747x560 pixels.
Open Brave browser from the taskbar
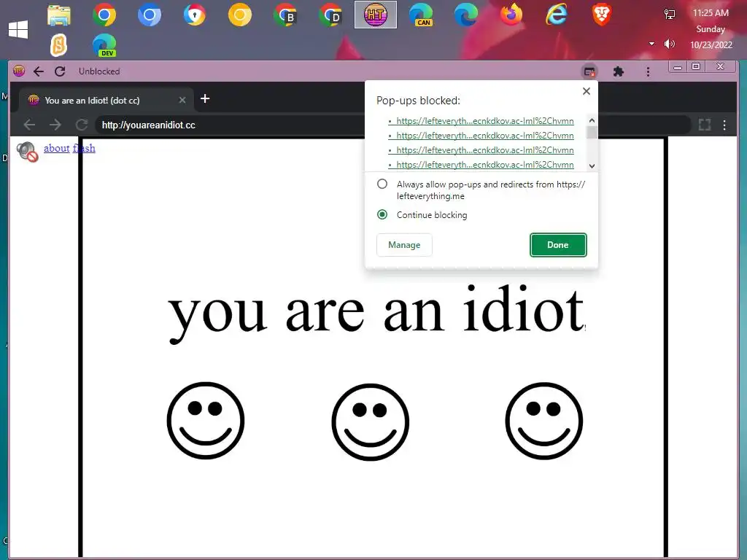(602, 15)
